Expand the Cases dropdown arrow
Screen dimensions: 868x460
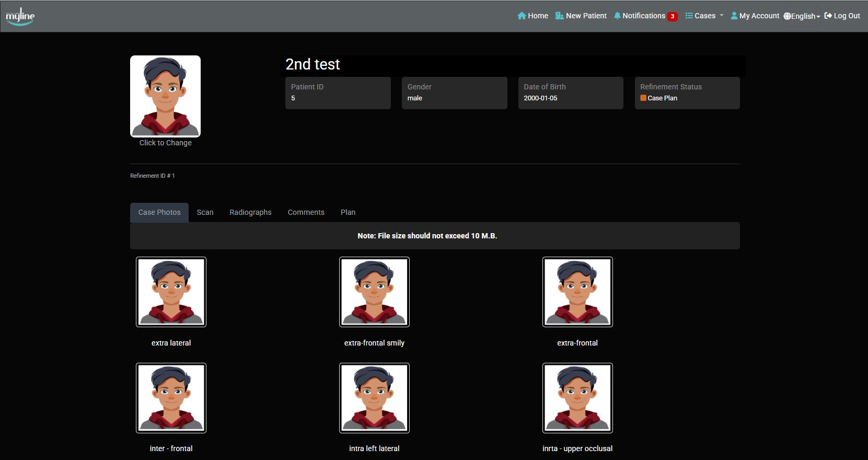point(722,16)
